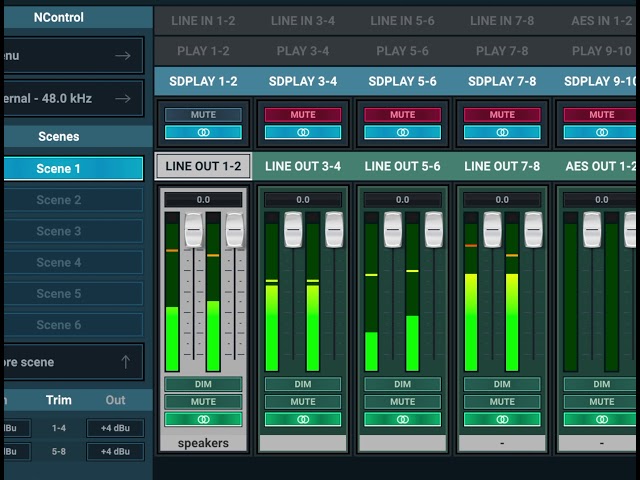
Task: Recall Scene 6
Action: point(74,325)
